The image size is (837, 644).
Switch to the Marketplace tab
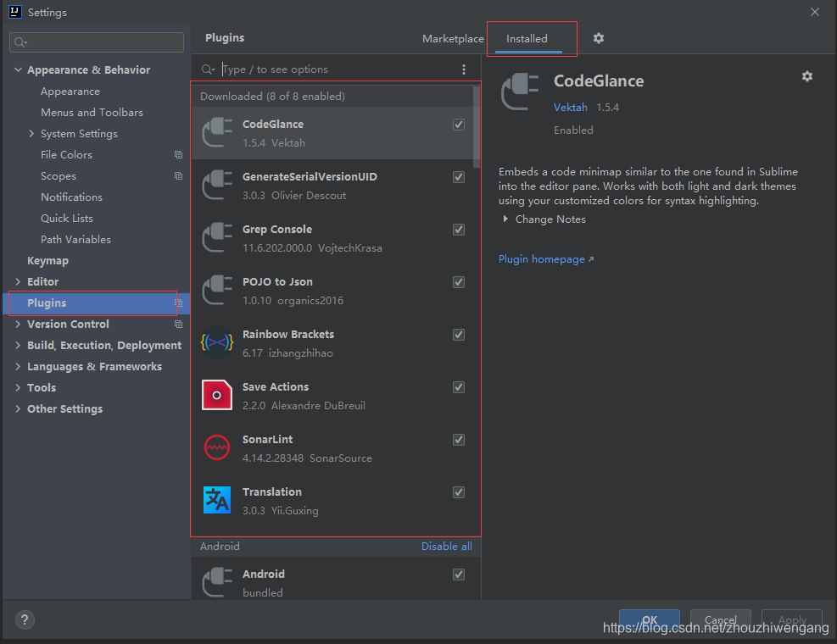(x=453, y=38)
